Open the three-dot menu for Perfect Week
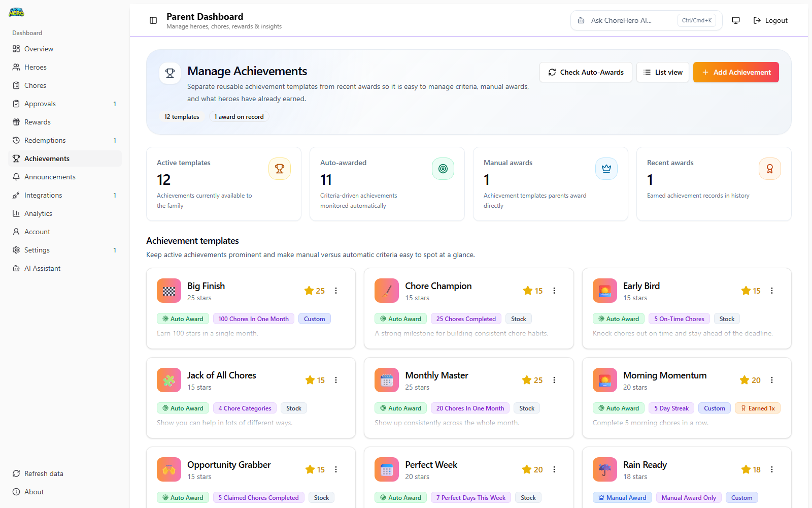Screen dimensions: 812x508 point(554,469)
